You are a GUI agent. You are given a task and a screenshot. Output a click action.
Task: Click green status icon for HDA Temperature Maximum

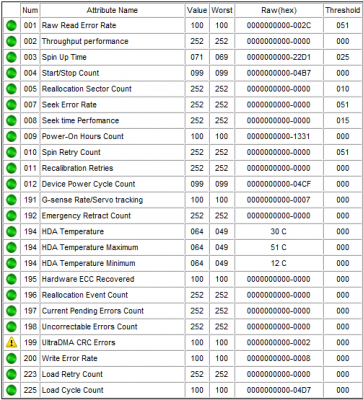point(11,247)
